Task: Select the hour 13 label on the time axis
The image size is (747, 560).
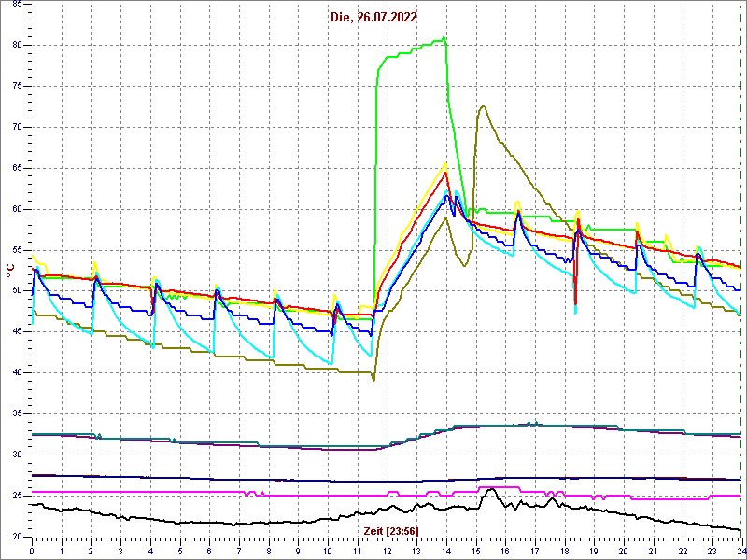Action: [416, 552]
